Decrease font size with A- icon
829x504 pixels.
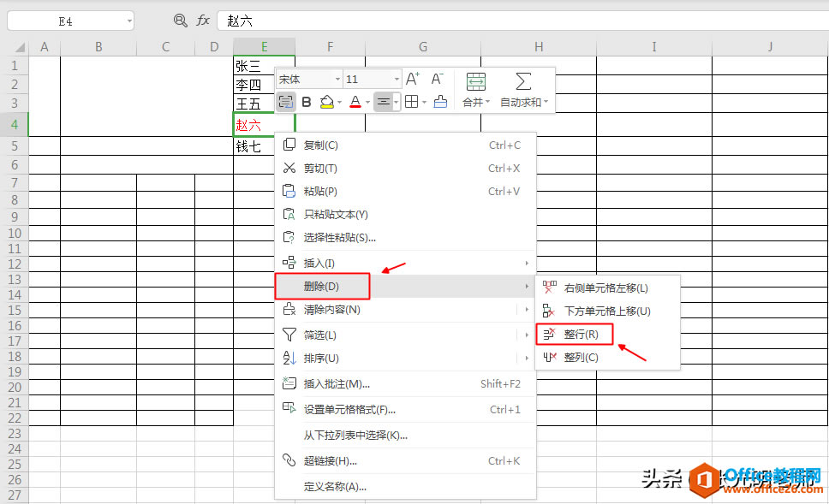pos(437,80)
